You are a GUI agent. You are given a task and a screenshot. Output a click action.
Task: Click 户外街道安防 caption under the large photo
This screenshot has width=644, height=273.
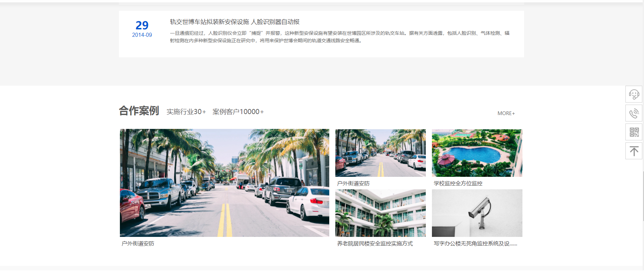[x=138, y=243]
